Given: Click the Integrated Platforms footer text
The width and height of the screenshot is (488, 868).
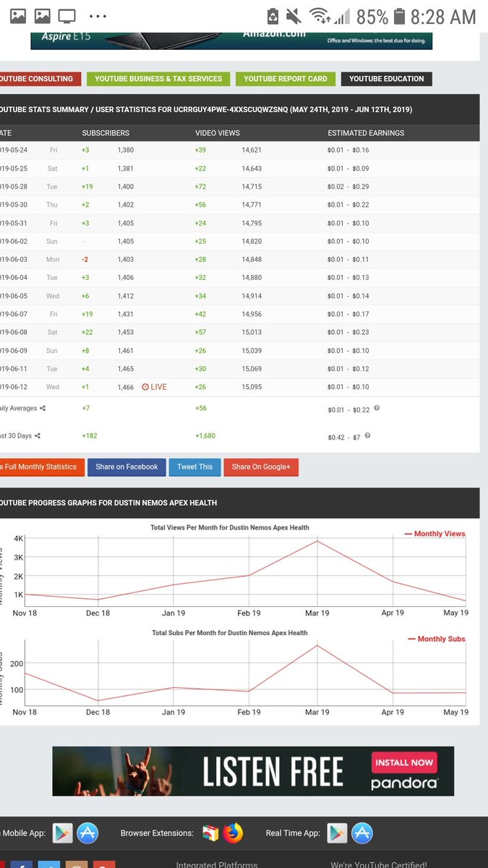Looking at the screenshot, I should (217, 864).
